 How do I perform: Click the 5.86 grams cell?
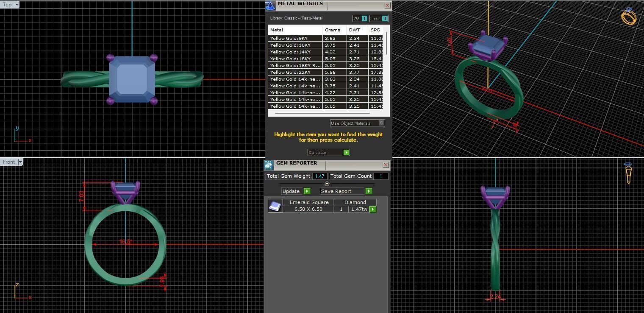pyautogui.click(x=334, y=72)
